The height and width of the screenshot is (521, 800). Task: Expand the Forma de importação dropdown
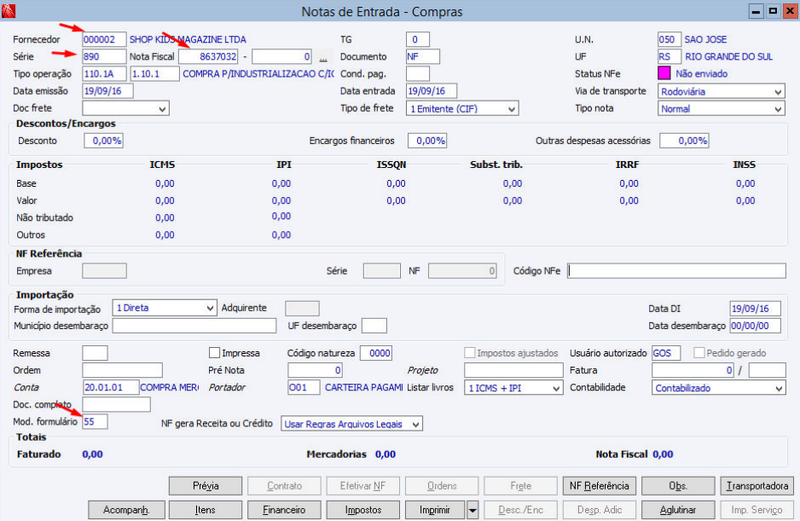click(164, 308)
